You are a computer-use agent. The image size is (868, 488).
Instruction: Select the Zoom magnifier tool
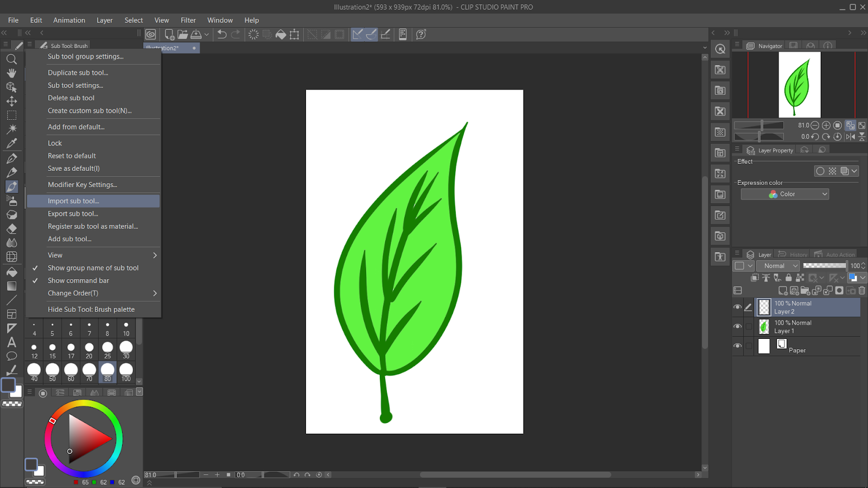[x=11, y=59]
